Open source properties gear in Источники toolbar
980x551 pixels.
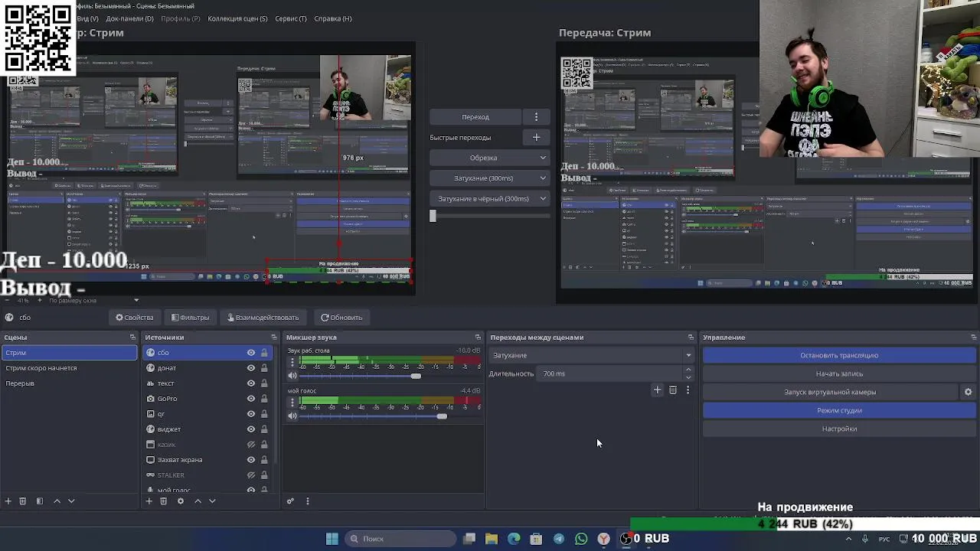coord(181,501)
